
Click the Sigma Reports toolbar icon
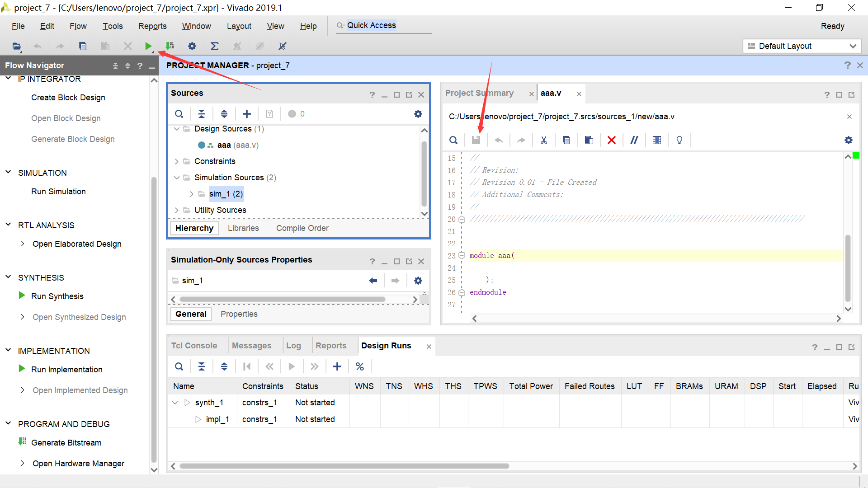(215, 46)
